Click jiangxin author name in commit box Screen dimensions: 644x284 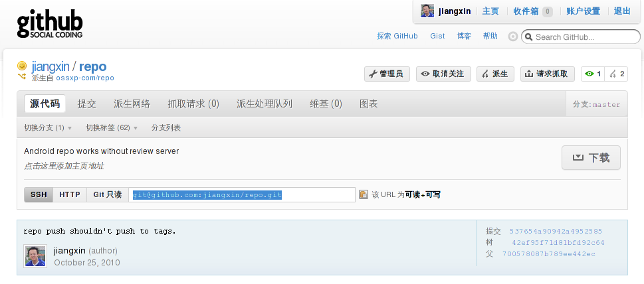coord(70,250)
